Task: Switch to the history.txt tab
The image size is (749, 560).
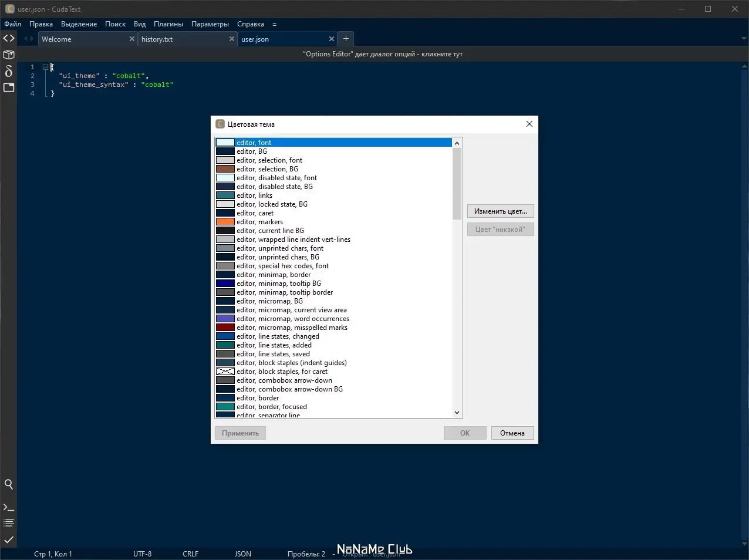Action: (157, 39)
